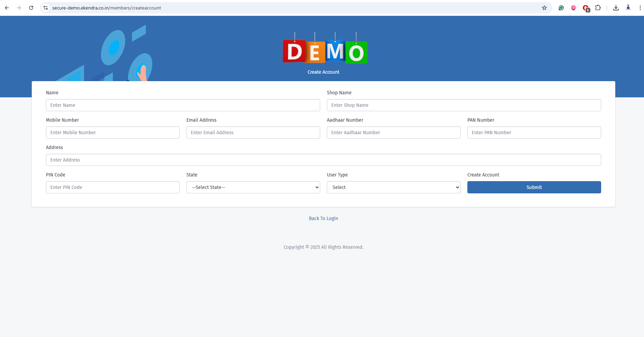Open the Grammarly extension icon
Screen dimensions: 644x337
(561, 8)
